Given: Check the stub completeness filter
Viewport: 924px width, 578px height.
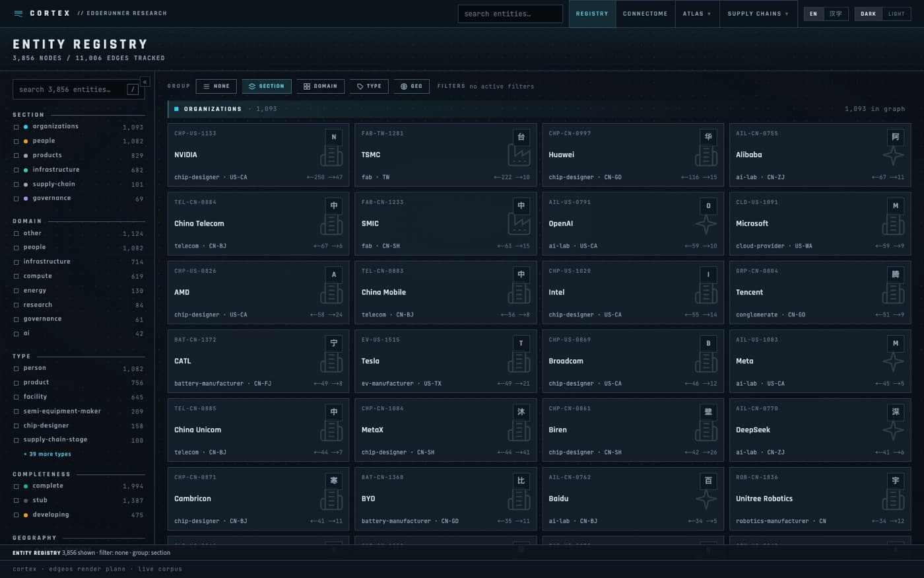Looking at the screenshot, I should [x=16, y=501].
